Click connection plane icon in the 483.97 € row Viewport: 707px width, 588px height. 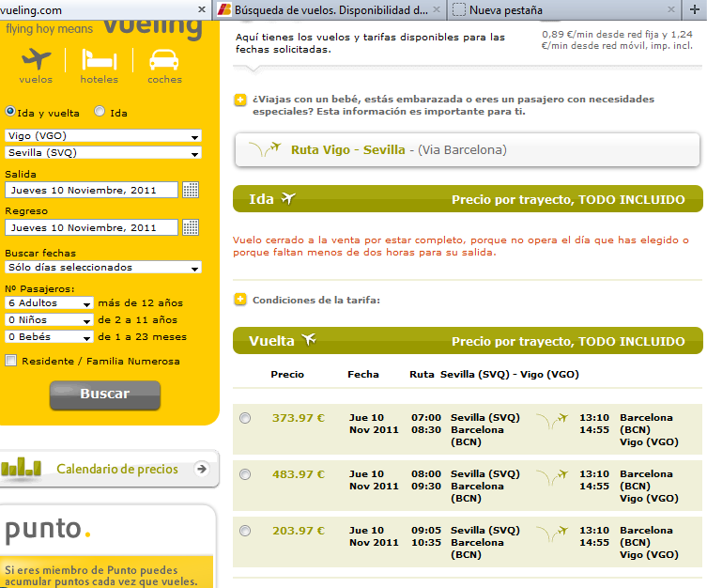pos(552,477)
